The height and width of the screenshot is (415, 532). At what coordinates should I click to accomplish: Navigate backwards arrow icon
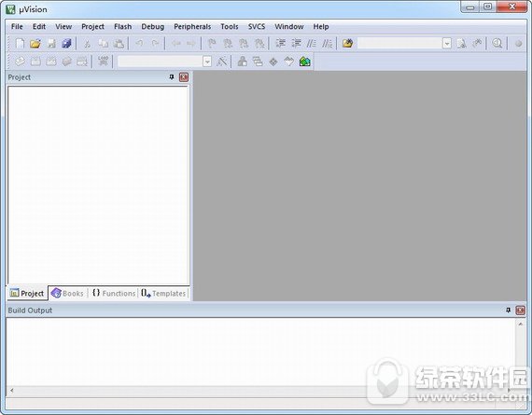175,44
